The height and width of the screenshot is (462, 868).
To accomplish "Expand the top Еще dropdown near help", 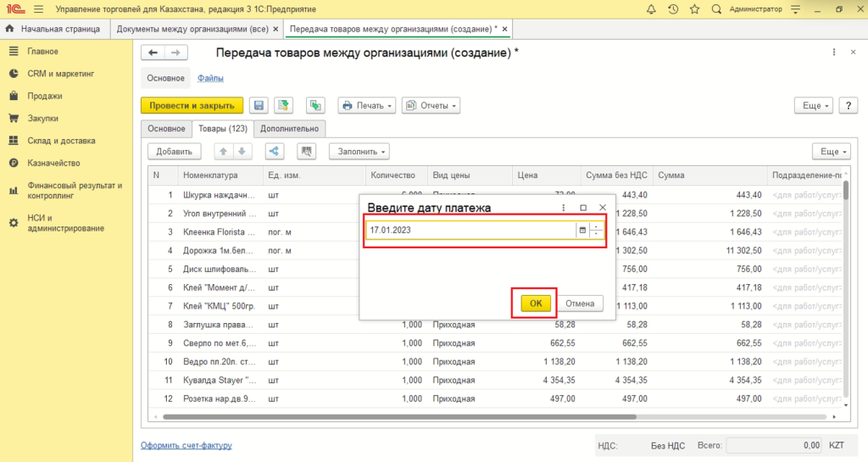I will point(814,105).
